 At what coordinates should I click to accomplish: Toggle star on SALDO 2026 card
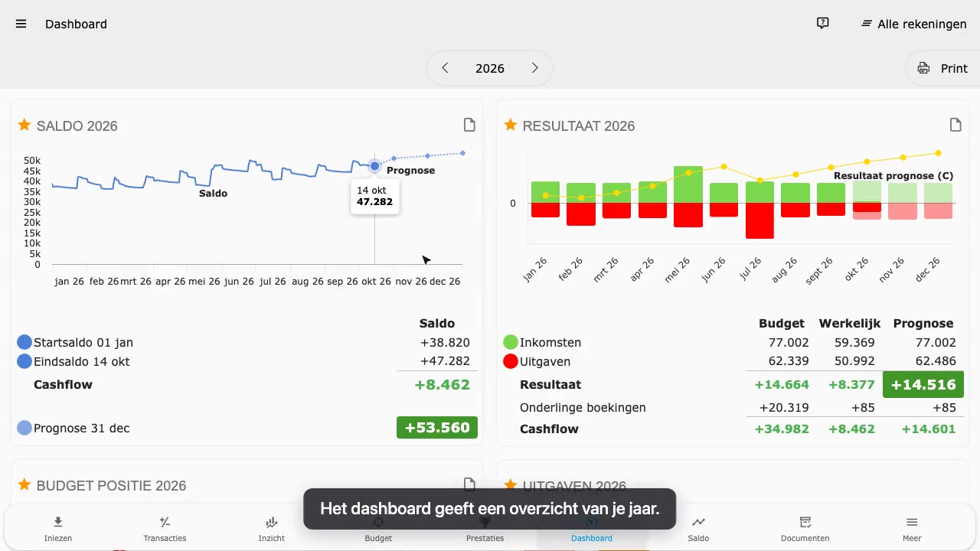click(x=24, y=125)
